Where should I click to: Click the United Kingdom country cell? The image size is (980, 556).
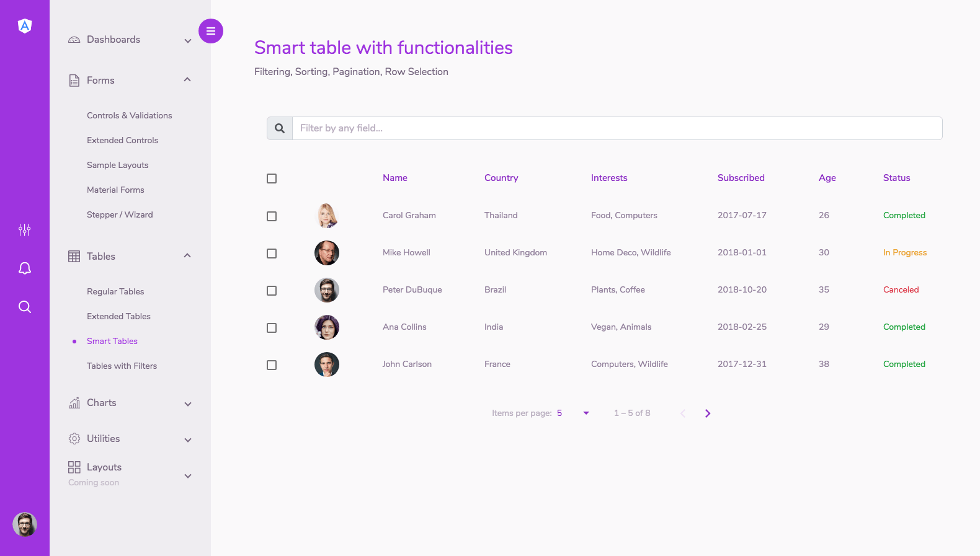[516, 252]
